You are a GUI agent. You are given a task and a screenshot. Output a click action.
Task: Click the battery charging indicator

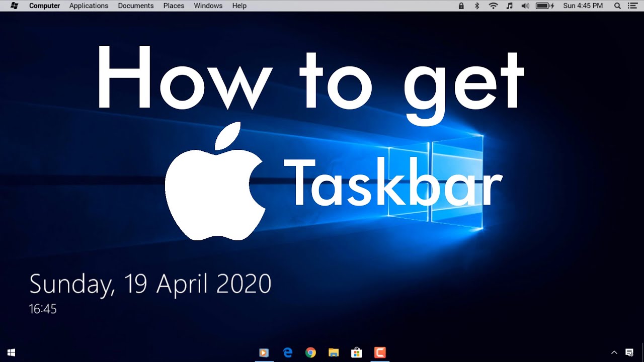(545, 6)
